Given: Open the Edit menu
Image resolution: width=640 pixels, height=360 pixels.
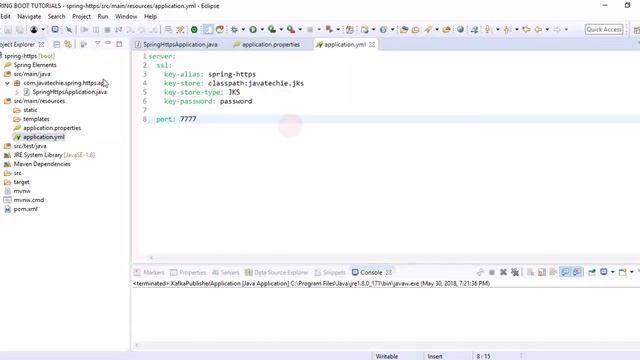Looking at the screenshot, I should point(5,16).
